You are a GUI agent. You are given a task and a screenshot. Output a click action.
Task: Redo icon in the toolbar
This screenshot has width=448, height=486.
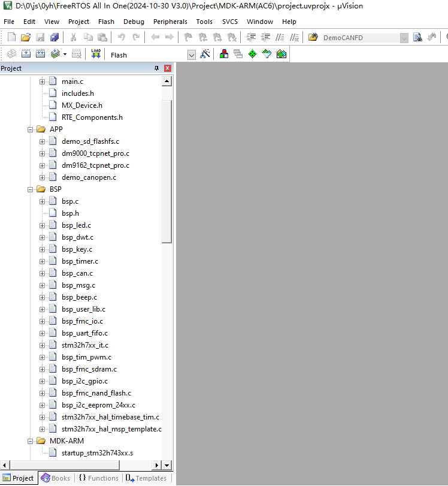pos(136,38)
